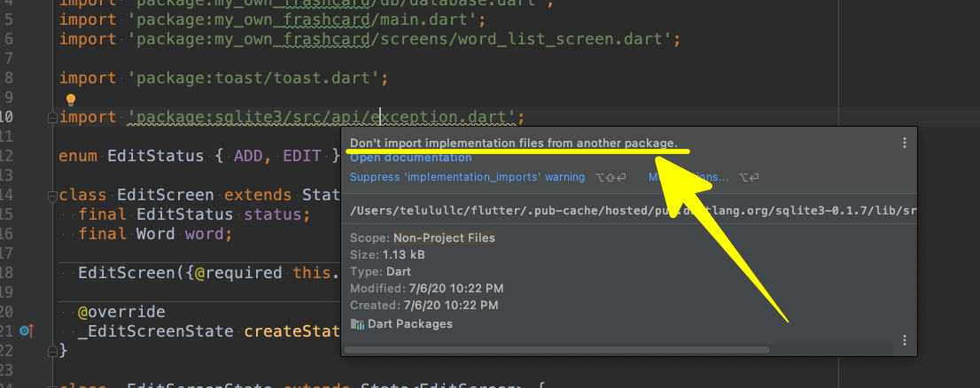This screenshot has width=980, height=388.
Task: Click line number 14 in the gutter
Action: (5, 196)
